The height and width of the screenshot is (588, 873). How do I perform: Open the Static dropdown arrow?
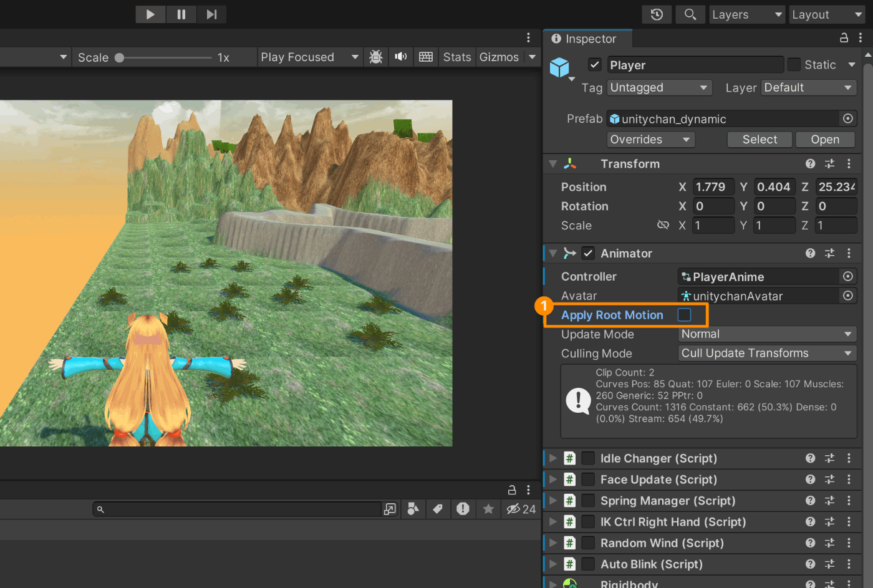pyautogui.click(x=852, y=65)
